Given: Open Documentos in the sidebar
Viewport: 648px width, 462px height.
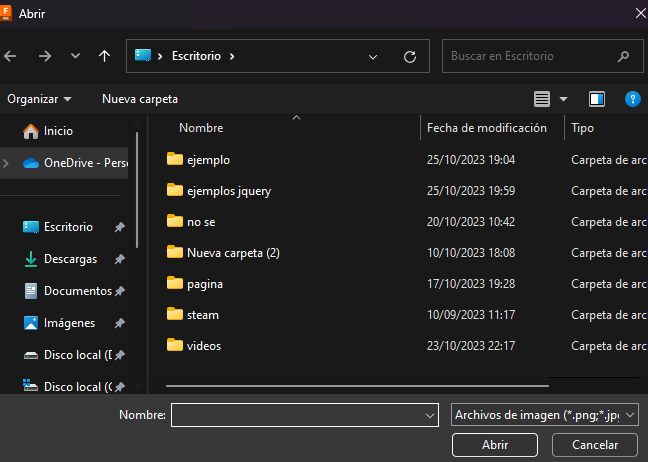Looking at the screenshot, I should 68,291.
